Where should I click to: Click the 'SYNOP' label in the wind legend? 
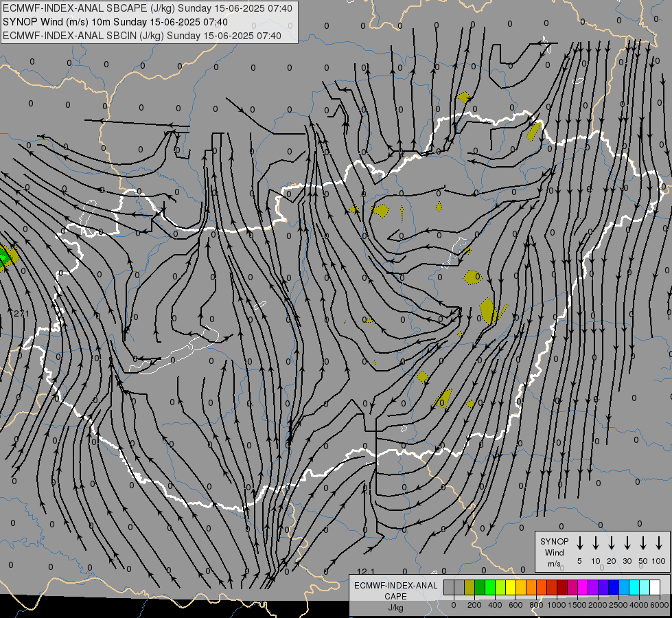click(554, 542)
